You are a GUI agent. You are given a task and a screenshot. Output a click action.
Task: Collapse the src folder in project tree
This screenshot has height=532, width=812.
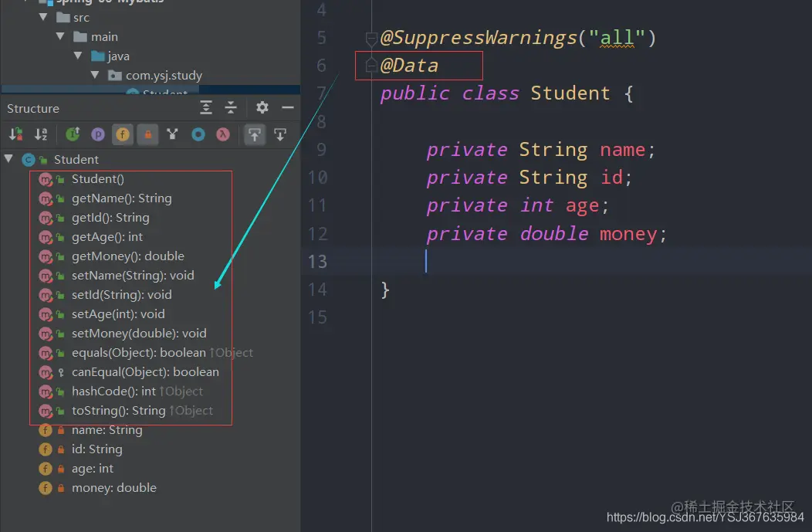43,17
